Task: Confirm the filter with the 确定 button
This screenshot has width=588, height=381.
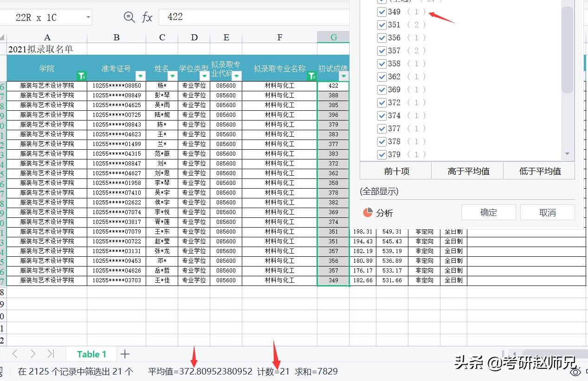Action: click(488, 212)
